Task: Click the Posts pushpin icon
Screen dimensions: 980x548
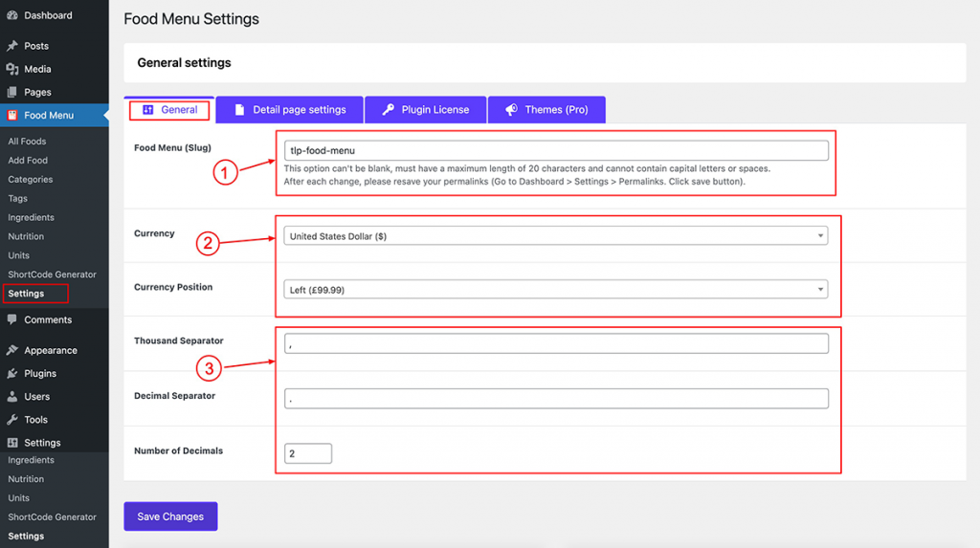Action: click(12, 46)
